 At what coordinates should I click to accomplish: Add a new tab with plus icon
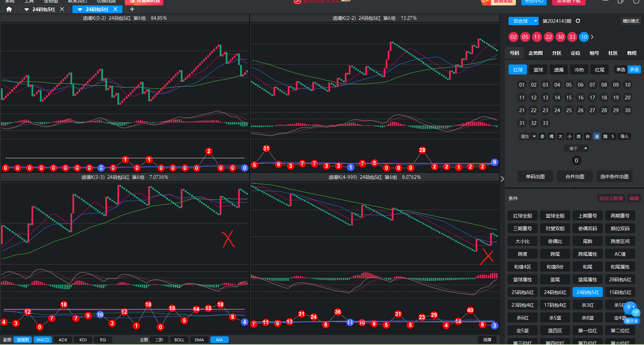[x=132, y=9]
